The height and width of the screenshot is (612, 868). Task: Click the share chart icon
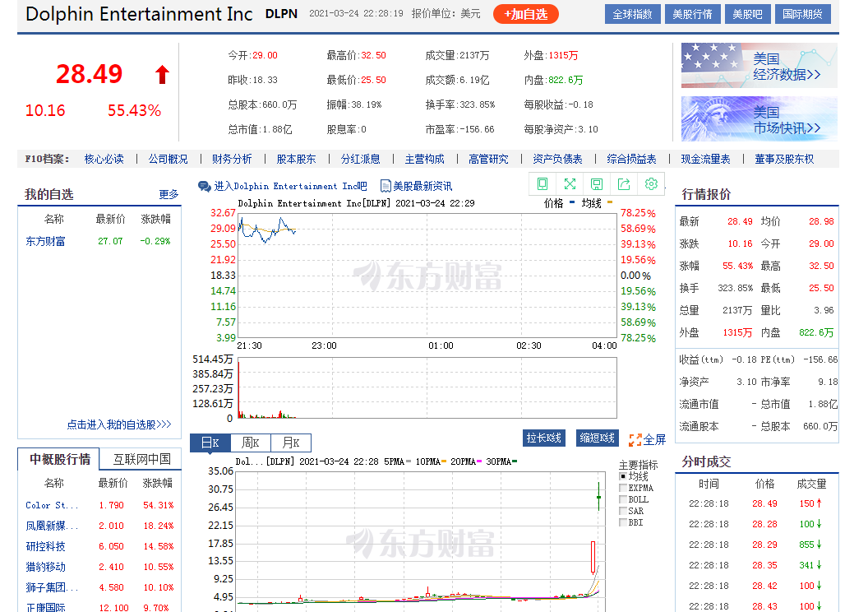tap(624, 184)
